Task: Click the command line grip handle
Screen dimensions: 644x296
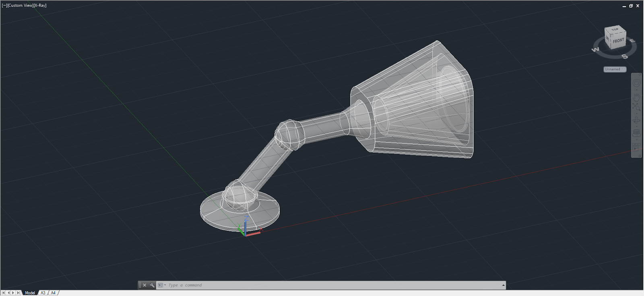Action: pyautogui.click(x=140, y=285)
